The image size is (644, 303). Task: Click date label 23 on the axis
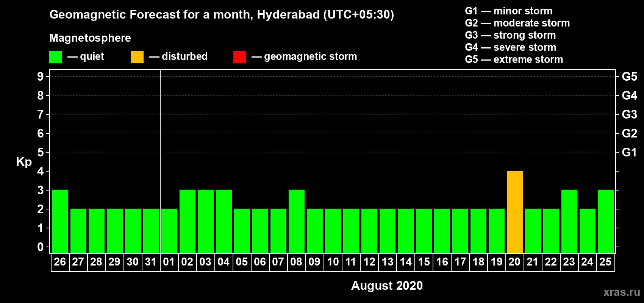tap(569, 262)
